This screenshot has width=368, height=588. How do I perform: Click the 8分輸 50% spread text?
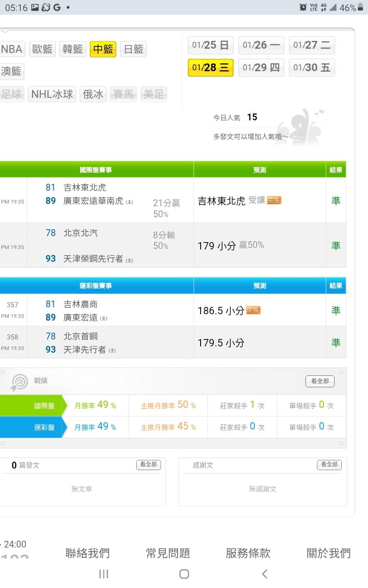pos(164,240)
